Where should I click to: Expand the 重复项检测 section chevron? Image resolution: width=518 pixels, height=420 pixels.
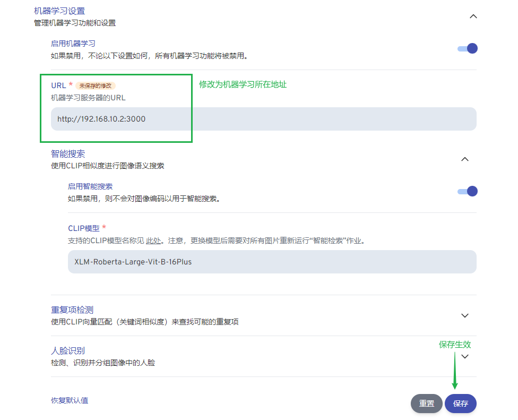click(x=465, y=315)
